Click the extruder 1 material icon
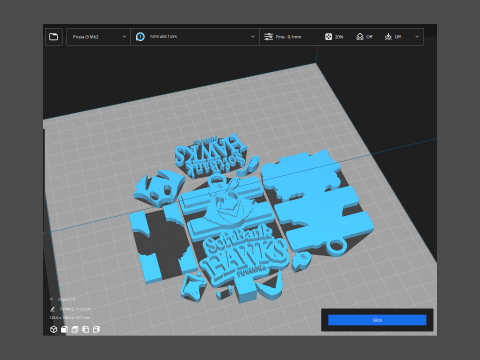 coord(140,37)
